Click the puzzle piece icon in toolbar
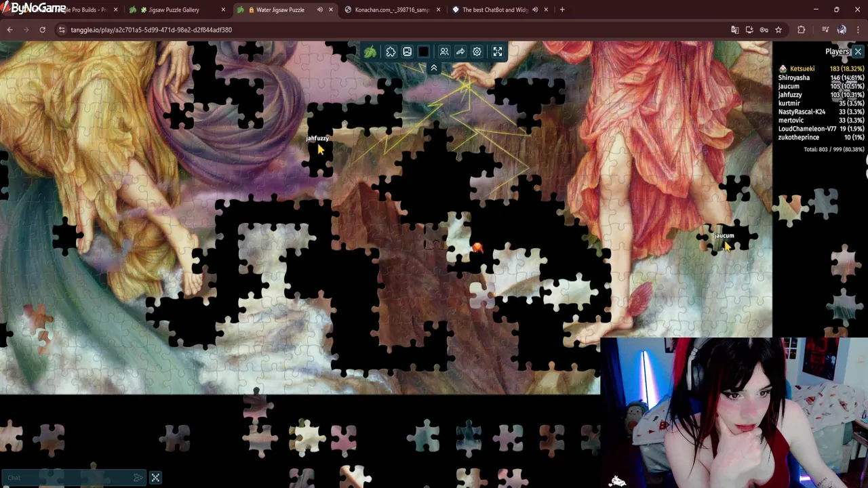 (391, 52)
